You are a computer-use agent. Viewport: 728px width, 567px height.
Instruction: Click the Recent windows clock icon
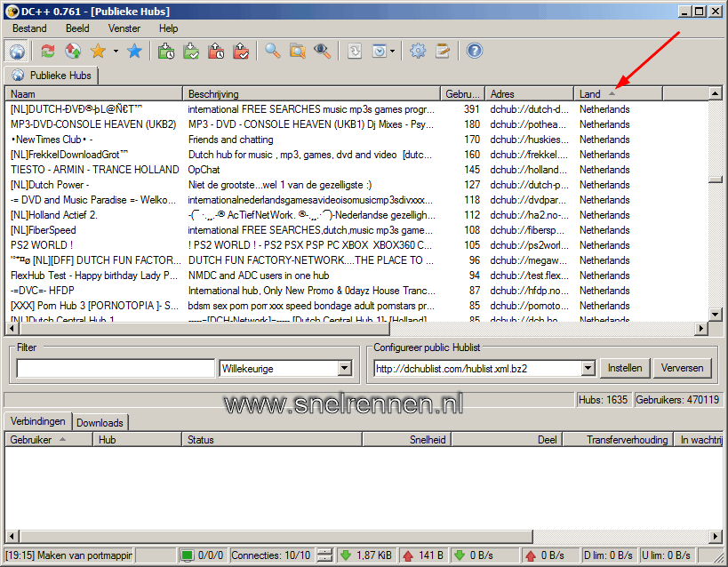380,51
